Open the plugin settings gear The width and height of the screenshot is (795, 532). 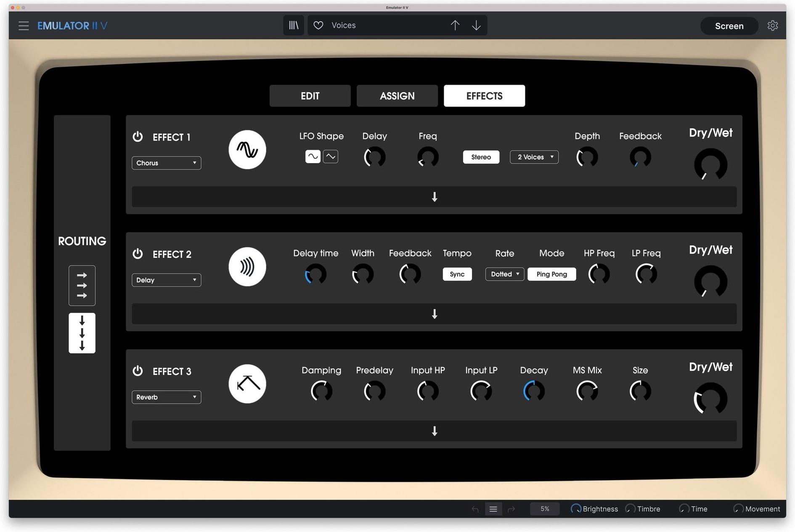(x=773, y=26)
